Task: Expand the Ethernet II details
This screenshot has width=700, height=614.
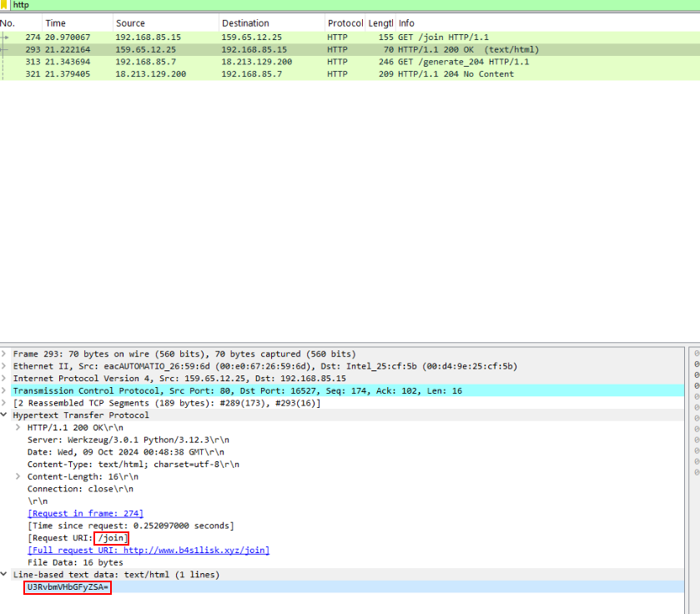Action: [x=5, y=366]
